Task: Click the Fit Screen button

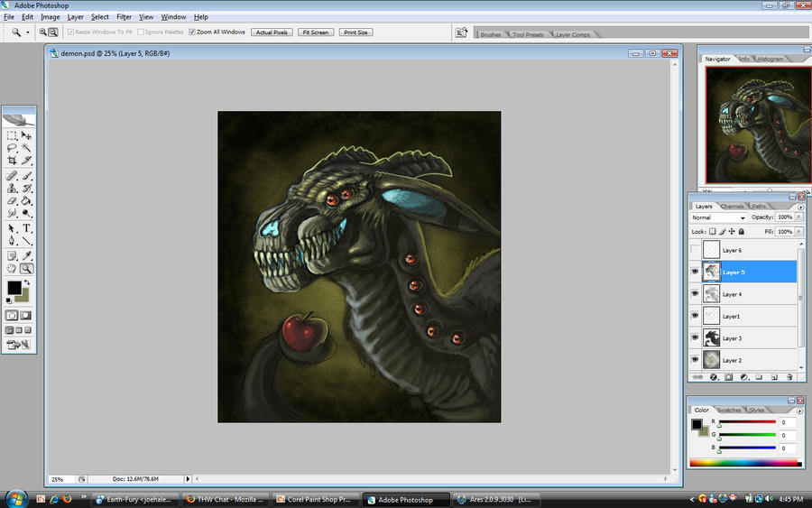Action: tap(316, 32)
